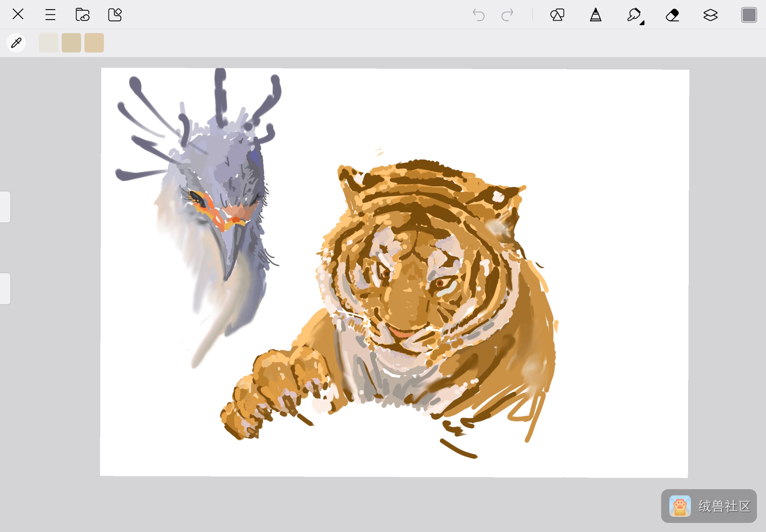This screenshot has width=766, height=532.
Task: Select the brush tool
Action: tap(633, 15)
